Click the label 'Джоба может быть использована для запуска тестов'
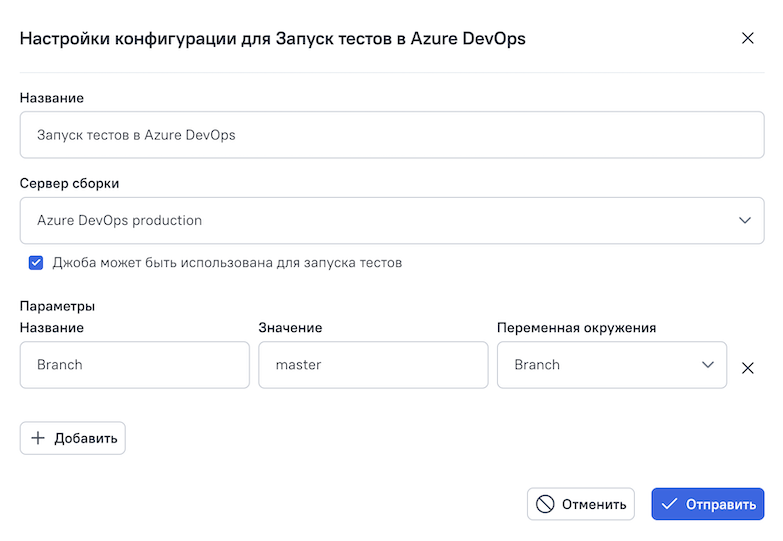783x541 pixels. pyautogui.click(x=227, y=263)
